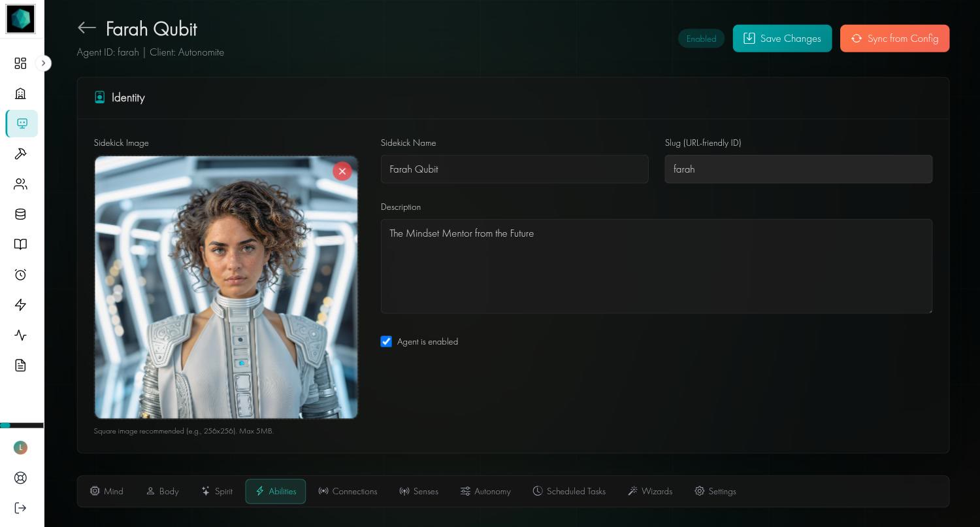Open the hammer tools icon in sidebar
This screenshot has width=980, height=527.
tap(20, 154)
